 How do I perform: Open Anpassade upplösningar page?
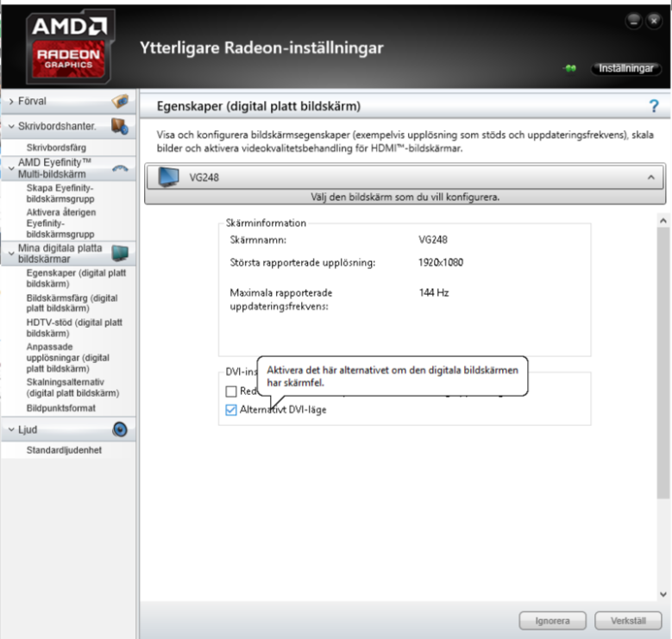[67, 358]
